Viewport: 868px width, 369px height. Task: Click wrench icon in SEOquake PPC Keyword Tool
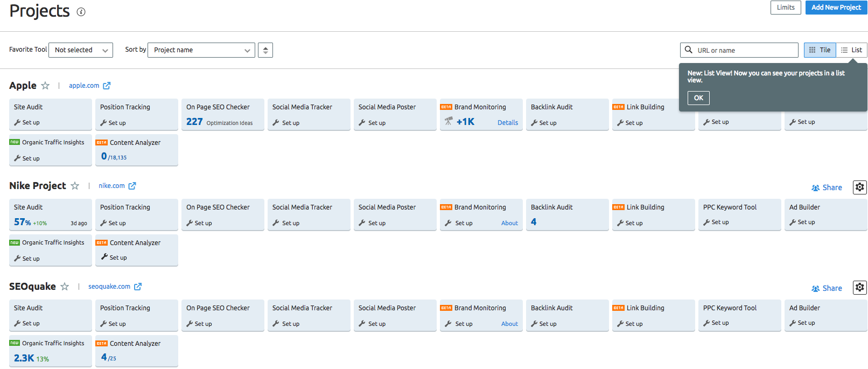706,323
